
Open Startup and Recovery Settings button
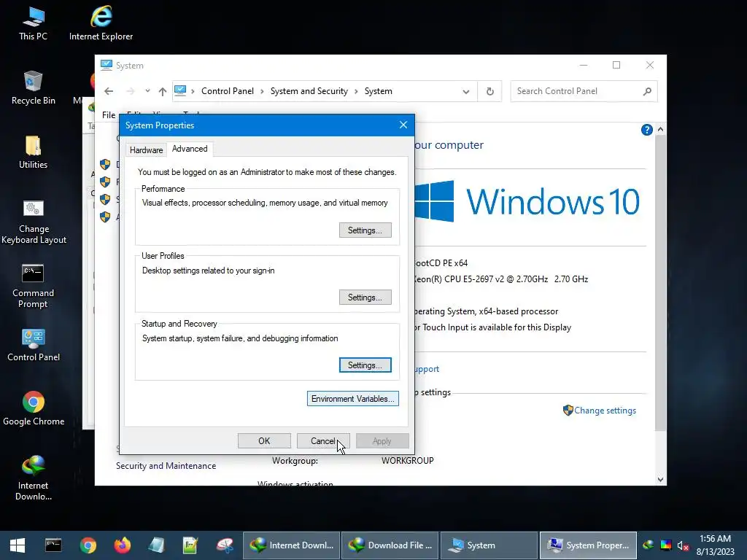(x=365, y=365)
